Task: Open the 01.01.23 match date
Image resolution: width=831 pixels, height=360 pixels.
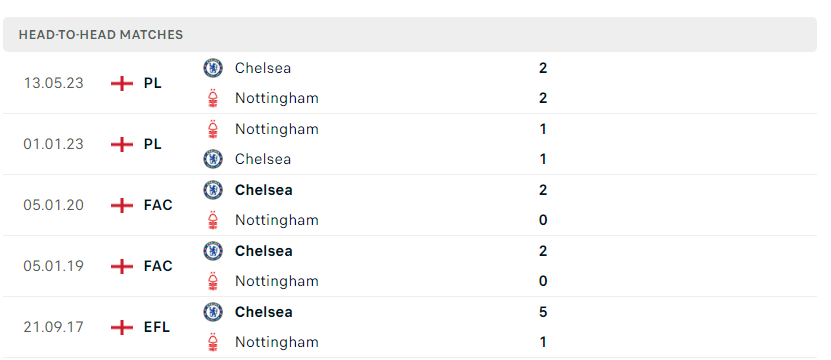Action: point(54,144)
